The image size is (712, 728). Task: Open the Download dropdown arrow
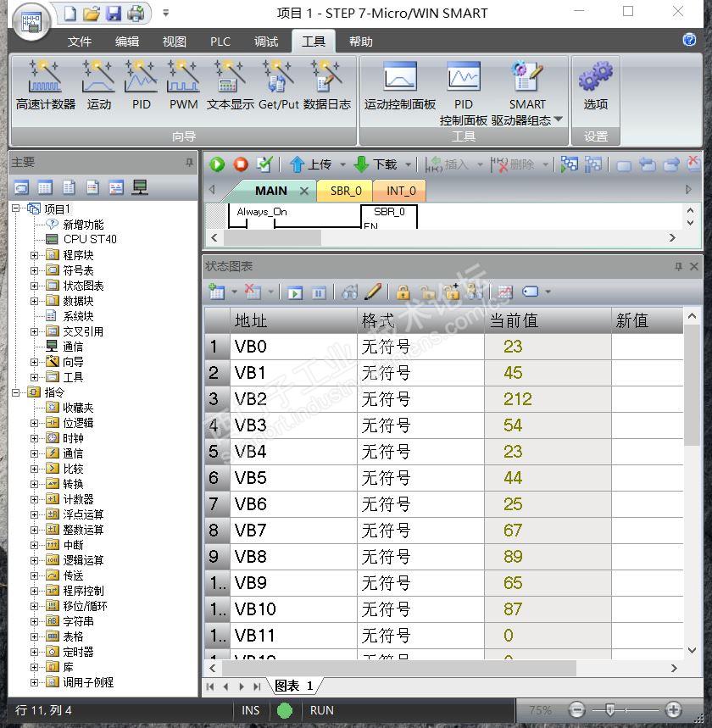click(x=408, y=164)
